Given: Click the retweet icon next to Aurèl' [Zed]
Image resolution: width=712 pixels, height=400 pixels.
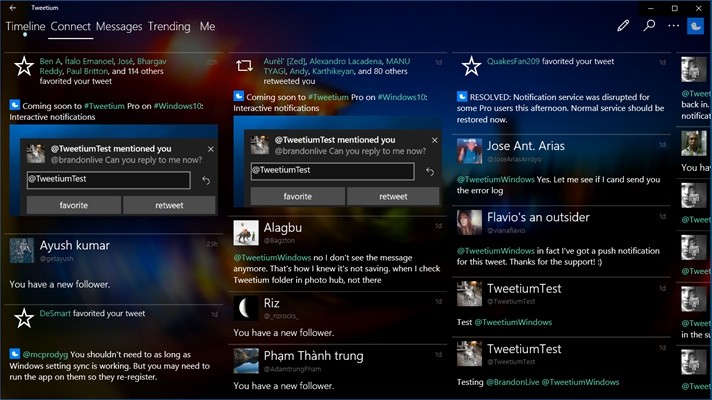Looking at the screenshot, I should click(x=244, y=66).
